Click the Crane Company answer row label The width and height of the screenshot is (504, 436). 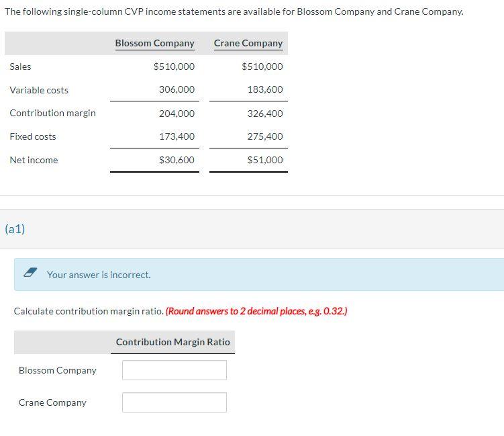pos(52,402)
